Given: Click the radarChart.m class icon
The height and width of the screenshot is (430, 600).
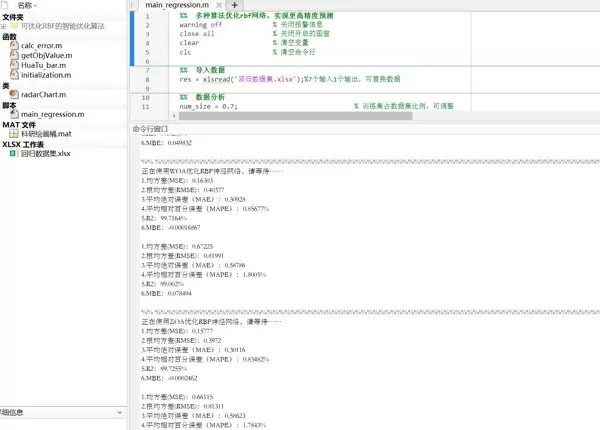Looking at the screenshot, I should pyautogui.click(x=13, y=95).
